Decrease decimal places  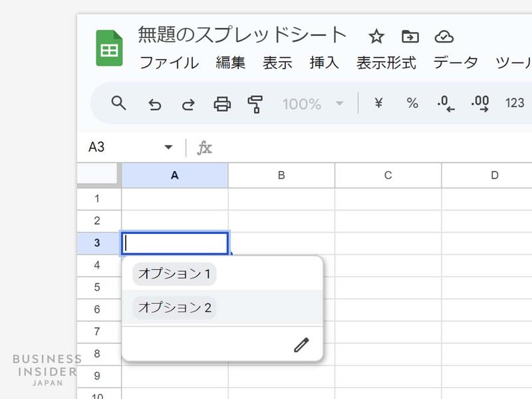click(446, 104)
